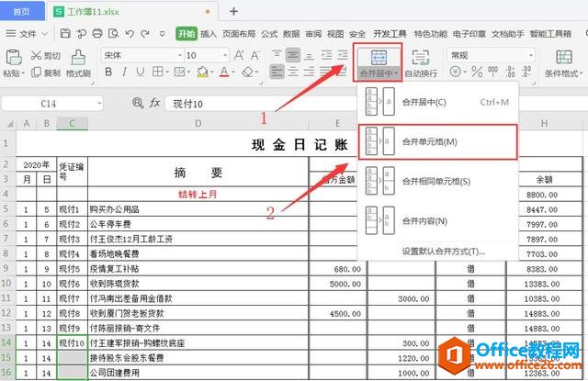Click the Save icon in quick toolbar
588x381 pixels.
pyautogui.click(x=65, y=34)
